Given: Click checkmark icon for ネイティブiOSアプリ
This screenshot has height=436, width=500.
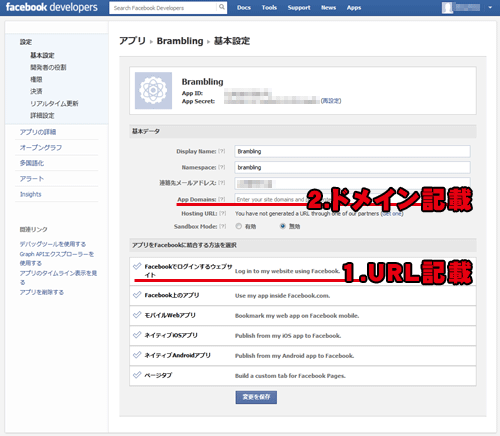Looking at the screenshot, I should pos(137,335).
